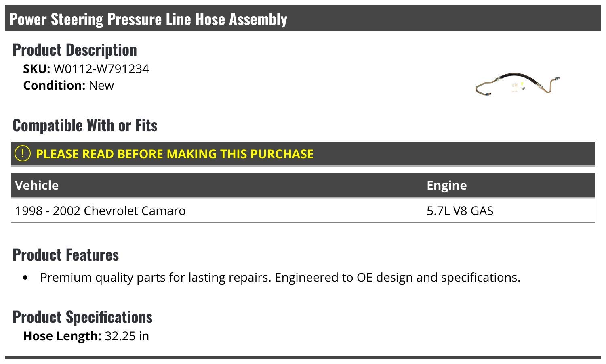Click the 5.7L V8 GAS engine cell

[460, 211]
